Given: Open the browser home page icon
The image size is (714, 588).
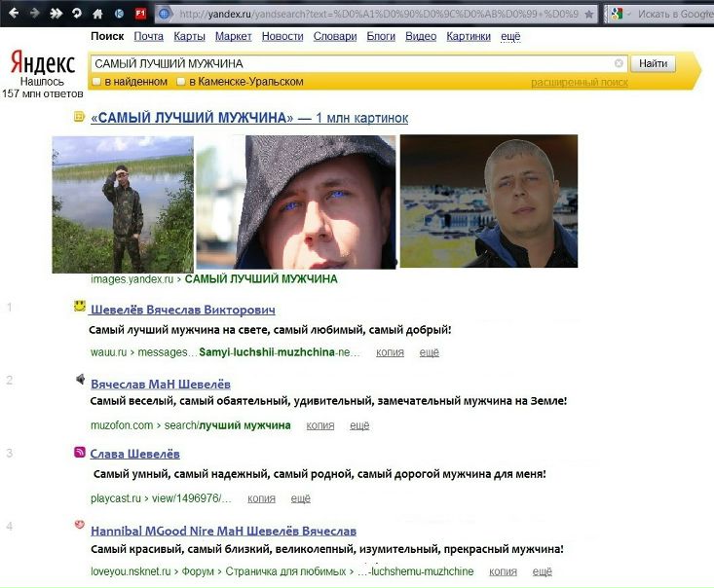Looking at the screenshot, I should (96, 14).
